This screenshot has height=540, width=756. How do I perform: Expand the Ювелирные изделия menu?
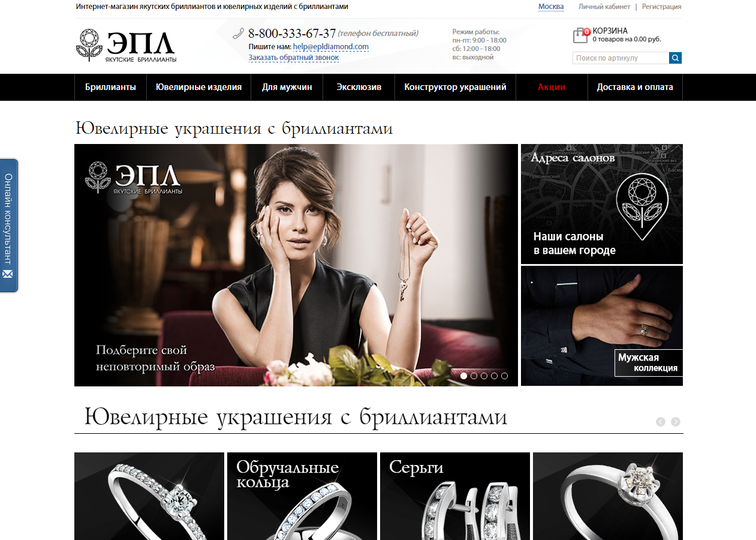click(x=198, y=87)
